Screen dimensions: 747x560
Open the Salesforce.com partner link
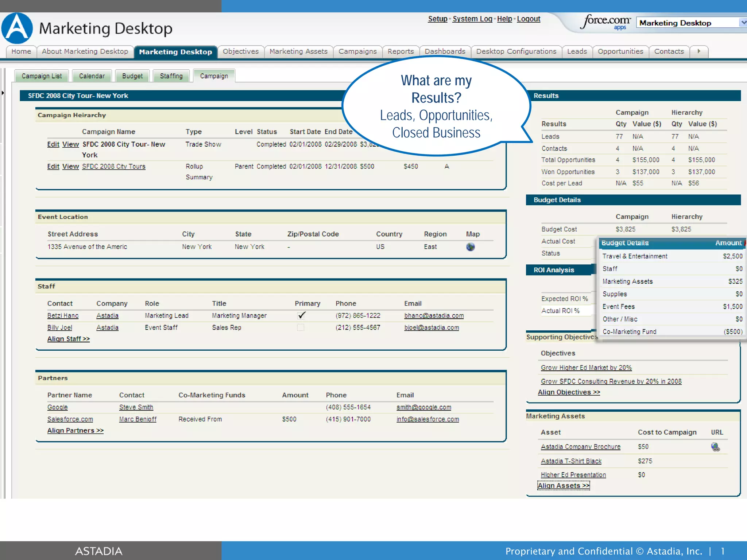coord(70,419)
